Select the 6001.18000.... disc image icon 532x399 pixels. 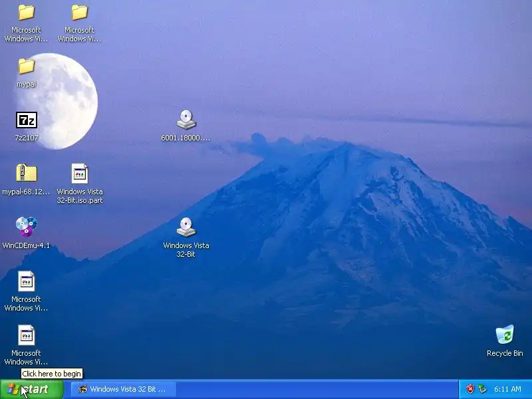(186, 120)
